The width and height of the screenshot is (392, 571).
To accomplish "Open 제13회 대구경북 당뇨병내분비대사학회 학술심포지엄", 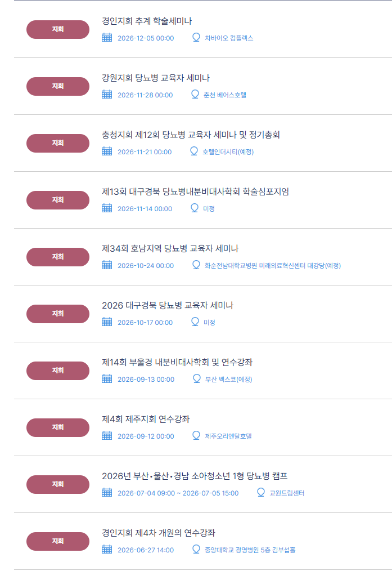I will click(195, 192).
